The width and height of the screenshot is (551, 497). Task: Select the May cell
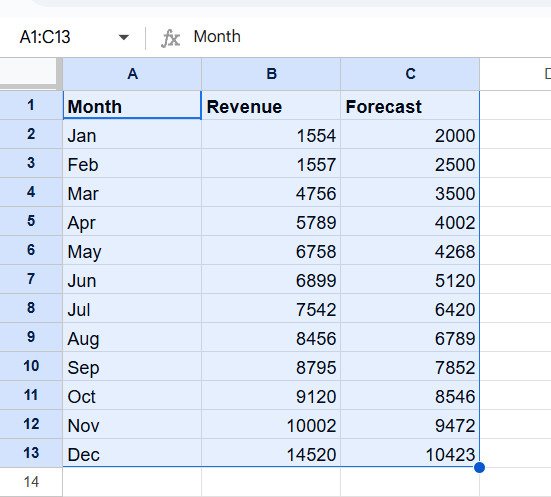pos(132,250)
